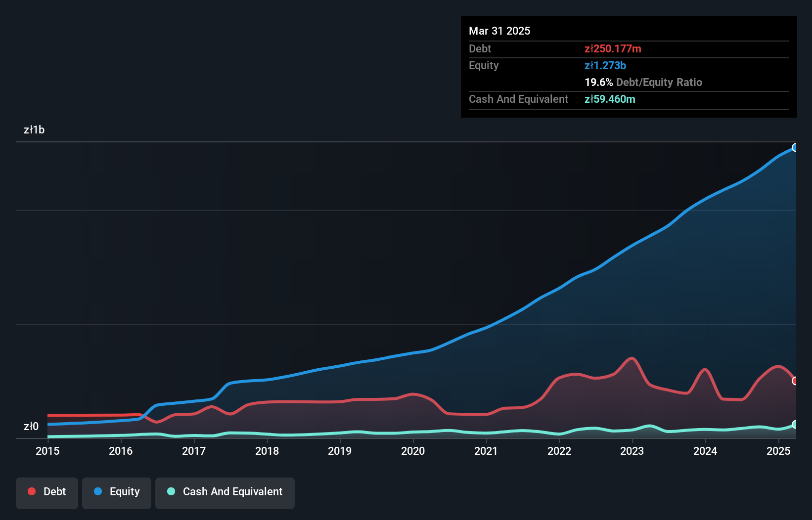
Task: Click the zł1b axis gridline label
Action: point(35,130)
